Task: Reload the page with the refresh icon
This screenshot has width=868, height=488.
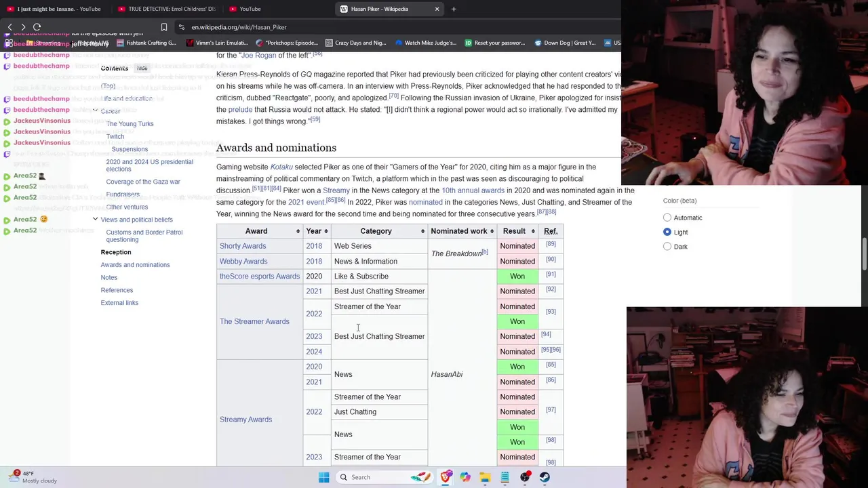Action: [x=37, y=27]
